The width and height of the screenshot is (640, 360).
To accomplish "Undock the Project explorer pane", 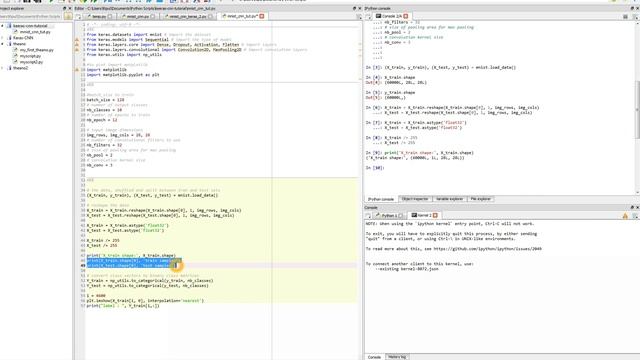I will [64, 8].
